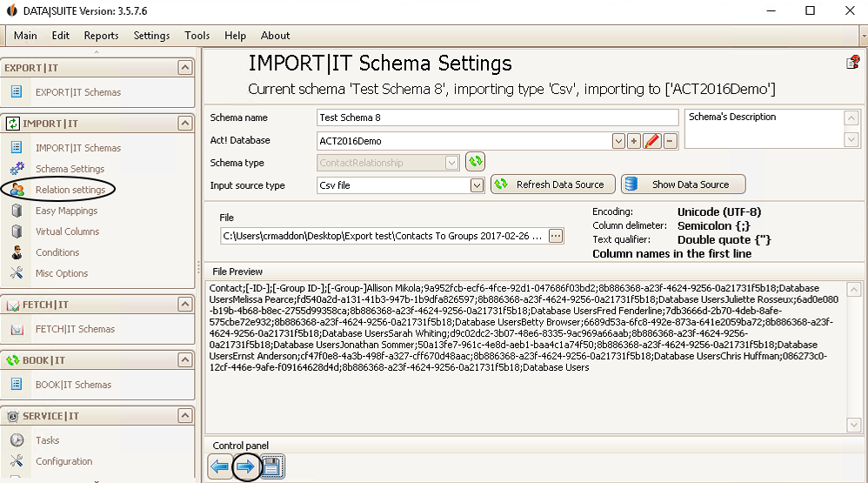Open Configuration tools icon
868x483 pixels.
click(x=17, y=460)
